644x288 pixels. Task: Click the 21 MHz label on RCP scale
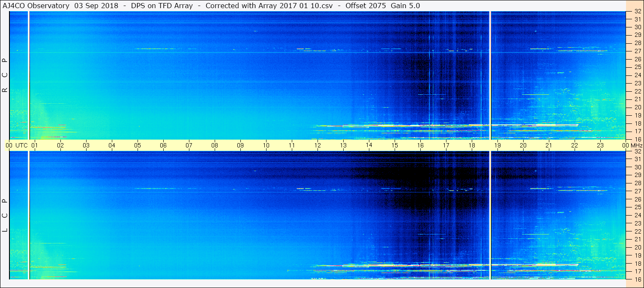coord(637,99)
